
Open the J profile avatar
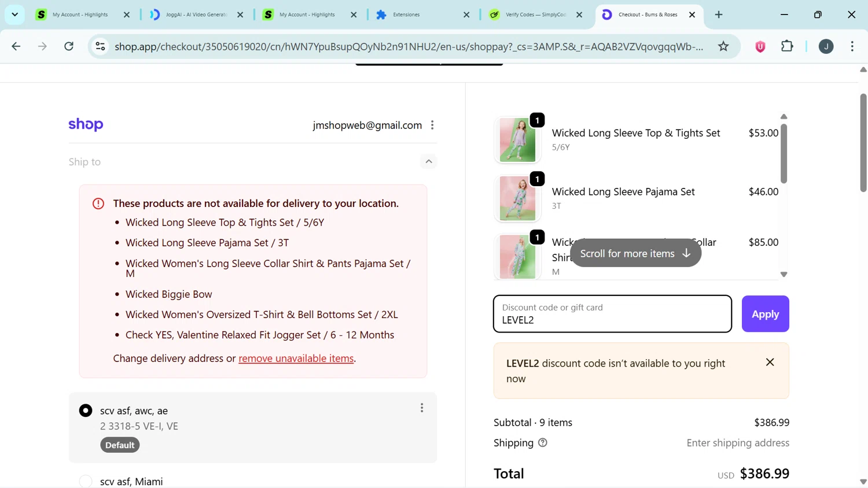pos(826,47)
